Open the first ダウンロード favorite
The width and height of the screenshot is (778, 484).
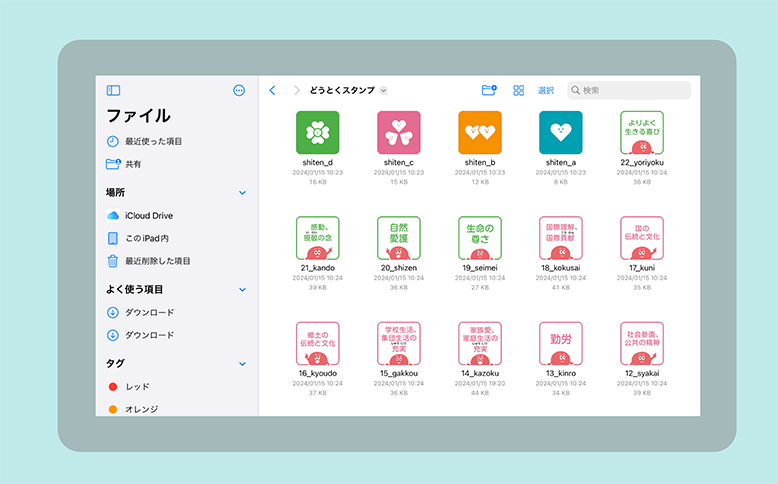point(149,313)
